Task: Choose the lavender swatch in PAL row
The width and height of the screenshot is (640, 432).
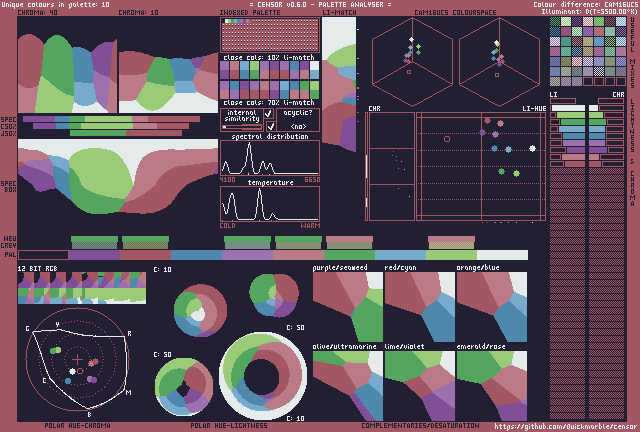Action: coord(247,255)
